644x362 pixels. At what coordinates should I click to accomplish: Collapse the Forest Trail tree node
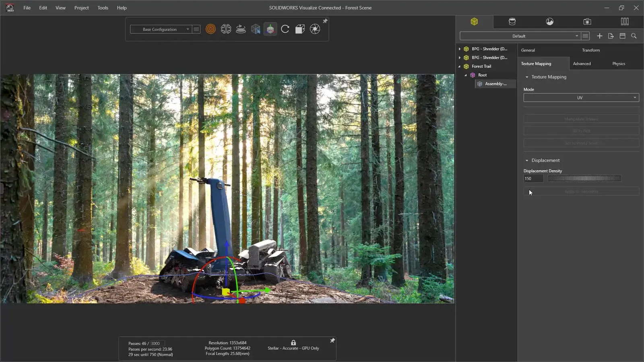(460, 66)
